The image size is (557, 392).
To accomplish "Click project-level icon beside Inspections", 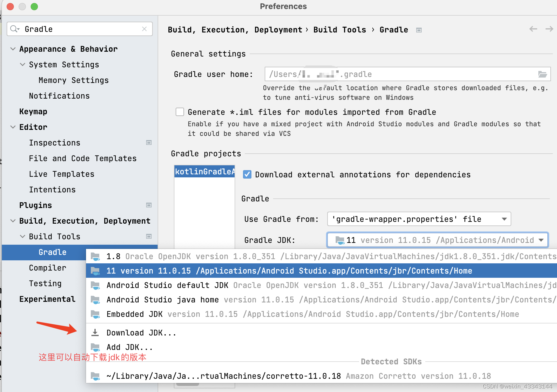I will tap(149, 142).
